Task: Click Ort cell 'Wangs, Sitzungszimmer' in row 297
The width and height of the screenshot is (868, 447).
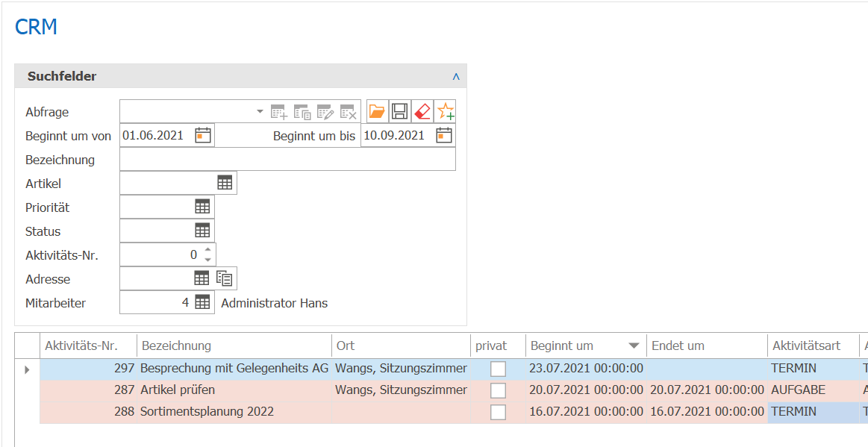Action: click(x=401, y=369)
